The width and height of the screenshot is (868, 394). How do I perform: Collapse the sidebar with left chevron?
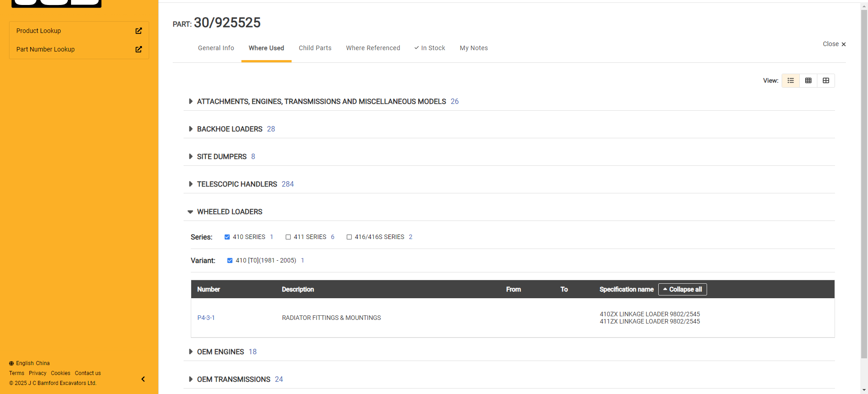pos(143,379)
